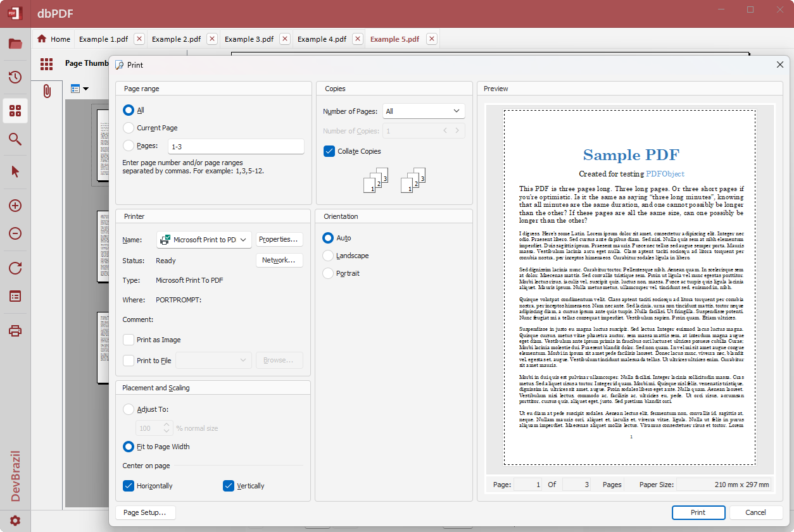Click the Browse button
The height and width of the screenshot is (532, 794).
(x=279, y=360)
